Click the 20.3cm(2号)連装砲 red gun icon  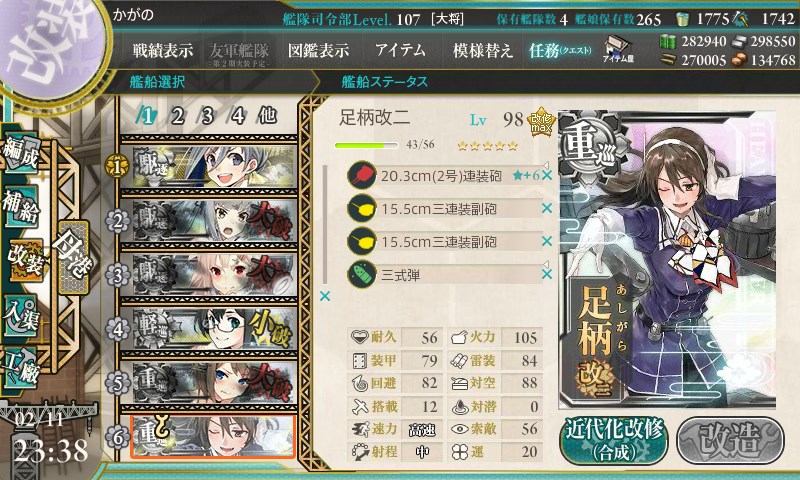pos(362,175)
